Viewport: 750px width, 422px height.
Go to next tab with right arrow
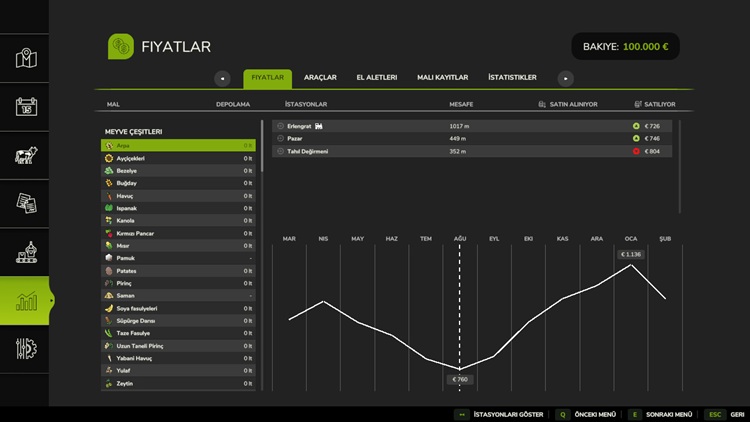pyautogui.click(x=566, y=78)
